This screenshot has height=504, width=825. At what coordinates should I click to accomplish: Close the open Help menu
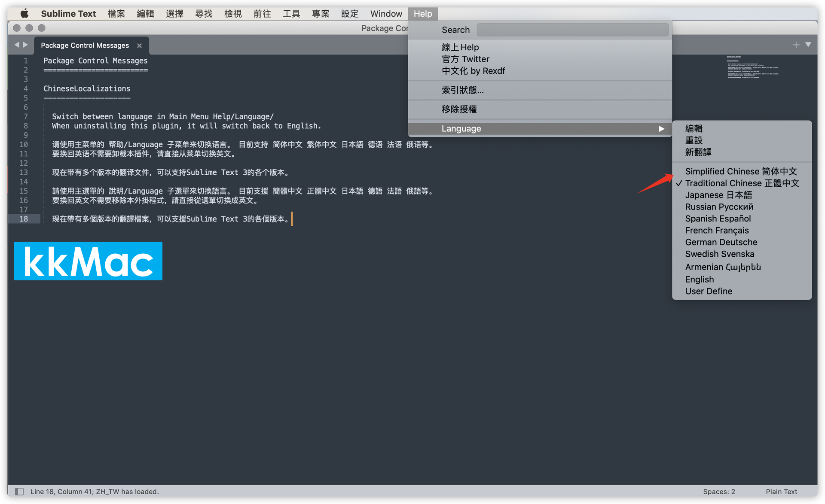coord(423,13)
